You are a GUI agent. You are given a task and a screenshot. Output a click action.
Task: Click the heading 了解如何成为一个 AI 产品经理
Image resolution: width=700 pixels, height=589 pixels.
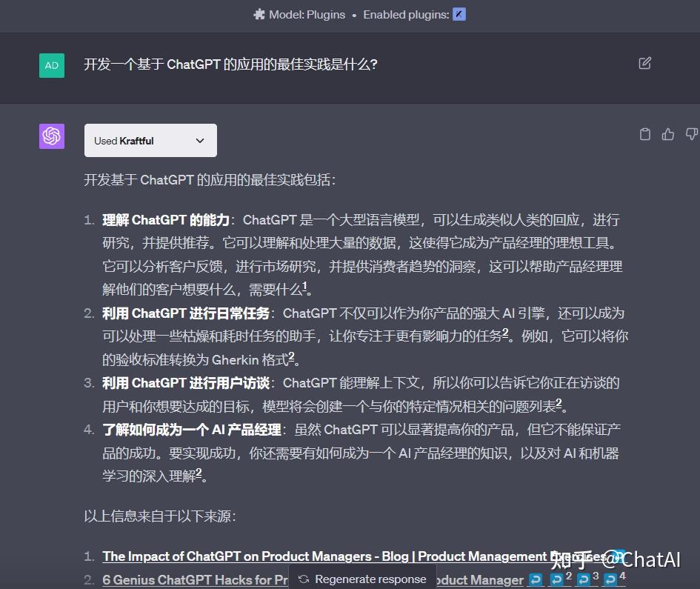click(192, 430)
